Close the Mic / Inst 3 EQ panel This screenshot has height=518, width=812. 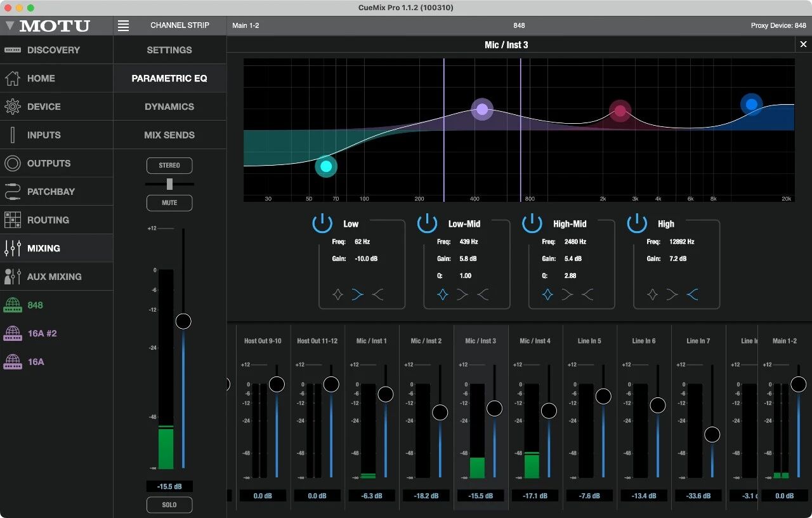click(x=803, y=44)
